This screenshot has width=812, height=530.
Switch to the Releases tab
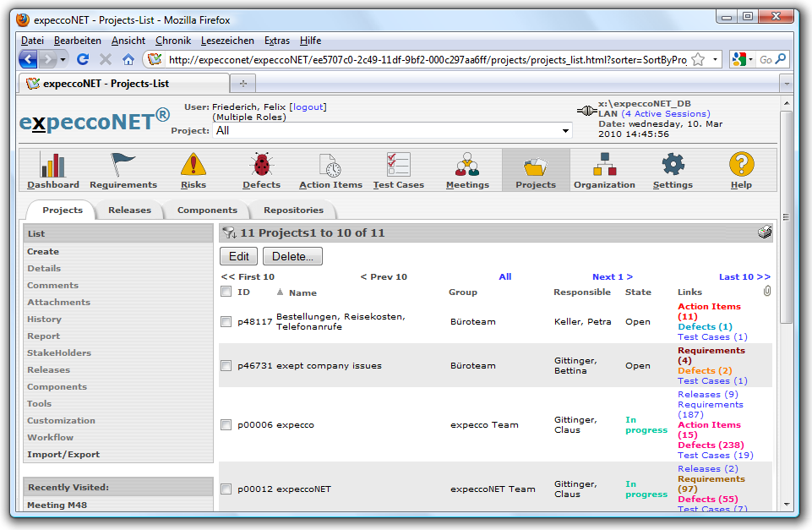click(x=129, y=210)
